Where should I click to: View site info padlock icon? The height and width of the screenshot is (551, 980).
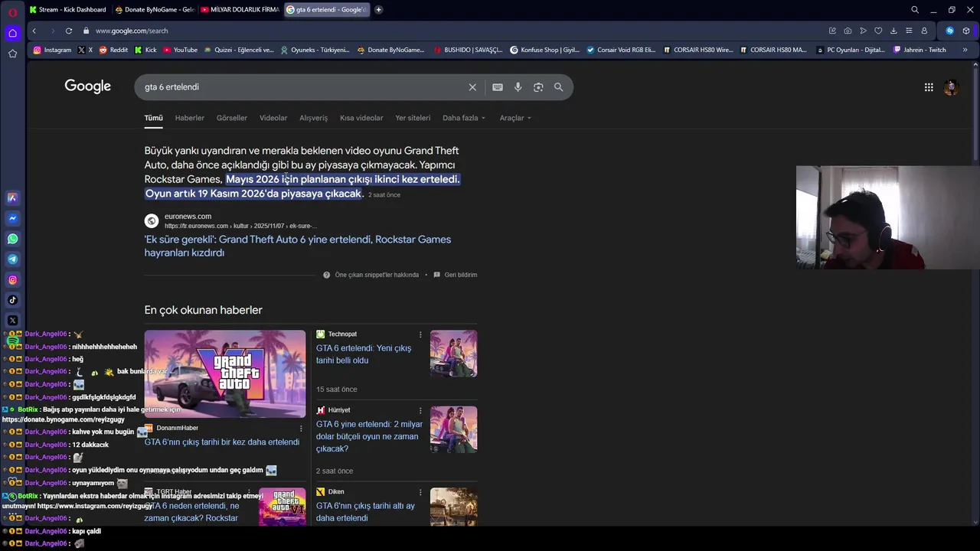[x=87, y=31]
